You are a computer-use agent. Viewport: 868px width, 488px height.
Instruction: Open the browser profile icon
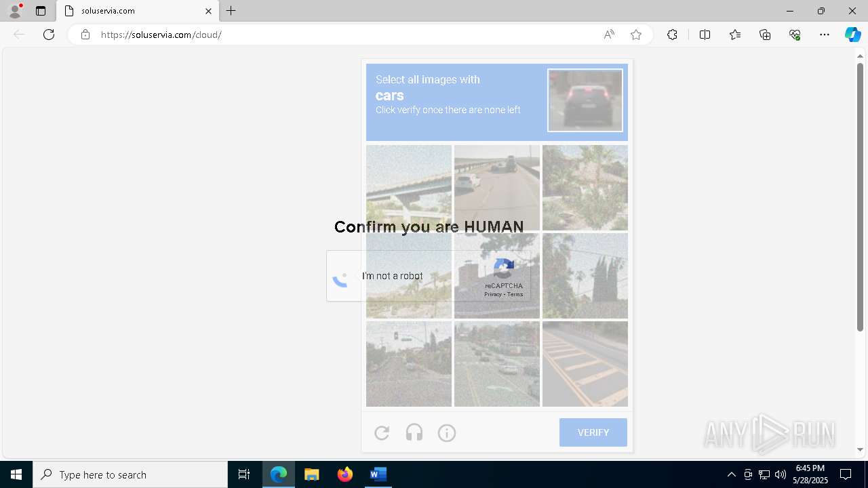point(15,11)
